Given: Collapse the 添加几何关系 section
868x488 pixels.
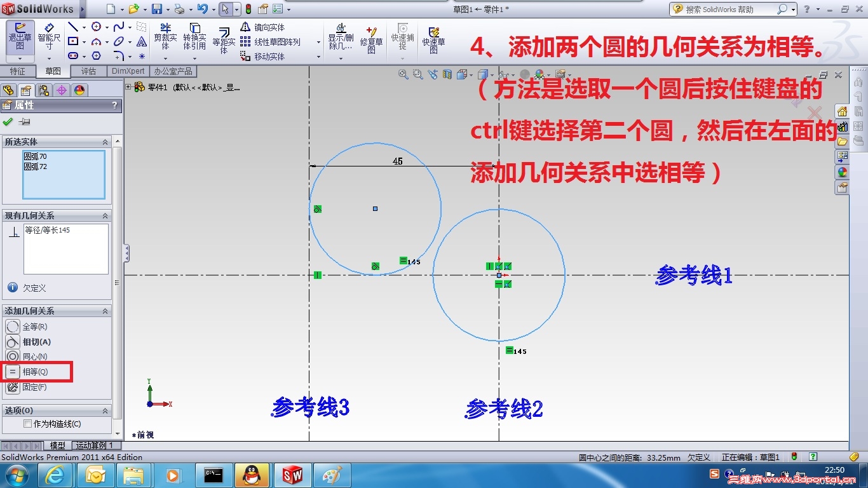Looking at the screenshot, I should (106, 311).
